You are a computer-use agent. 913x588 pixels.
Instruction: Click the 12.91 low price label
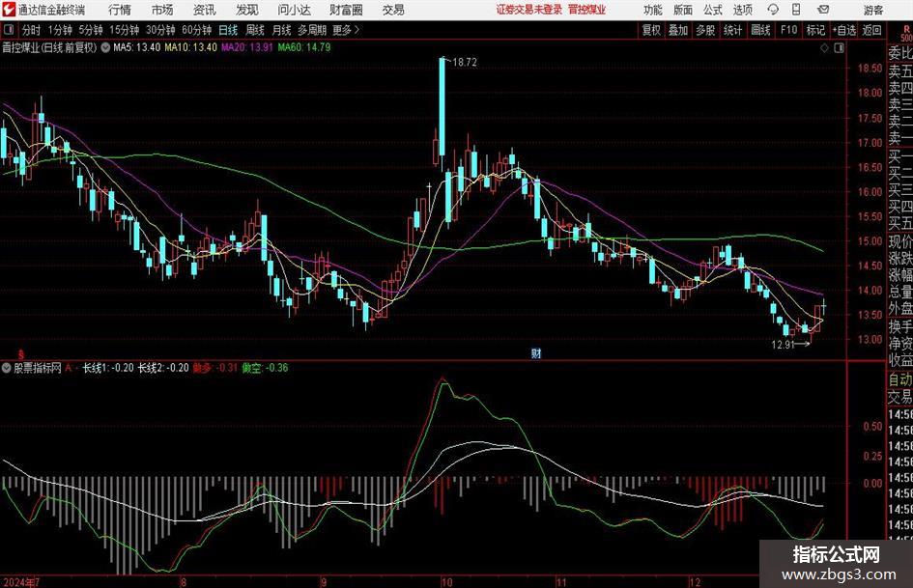[784, 345]
